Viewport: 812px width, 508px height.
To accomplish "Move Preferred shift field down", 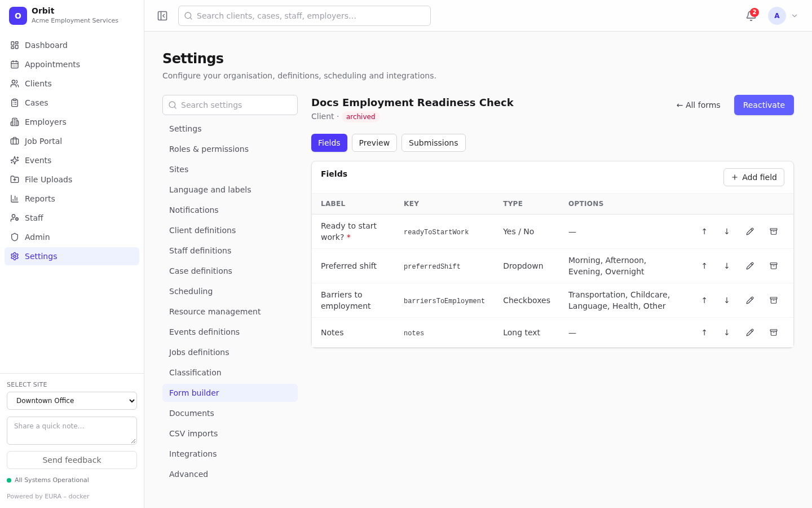I will [x=727, y=266].
